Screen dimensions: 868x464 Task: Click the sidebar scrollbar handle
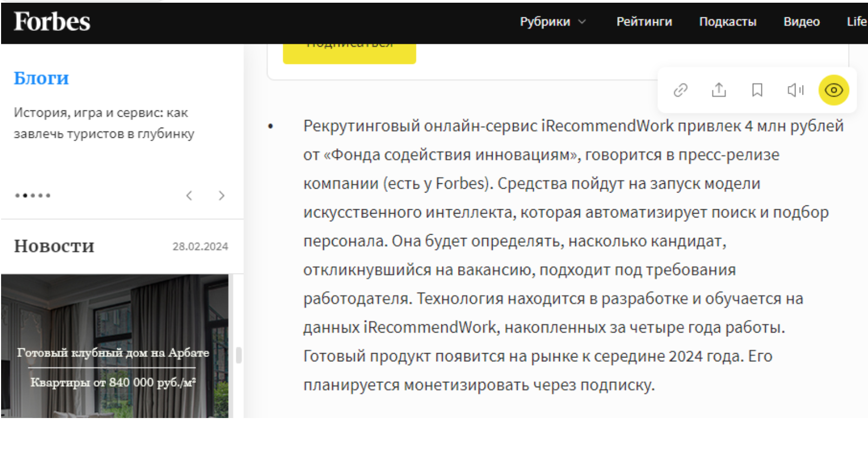click(x=238, y=355)
